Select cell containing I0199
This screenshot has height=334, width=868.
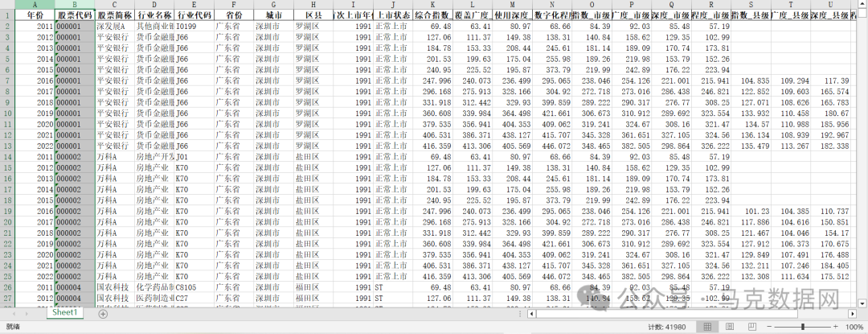(x=194, y=26)
